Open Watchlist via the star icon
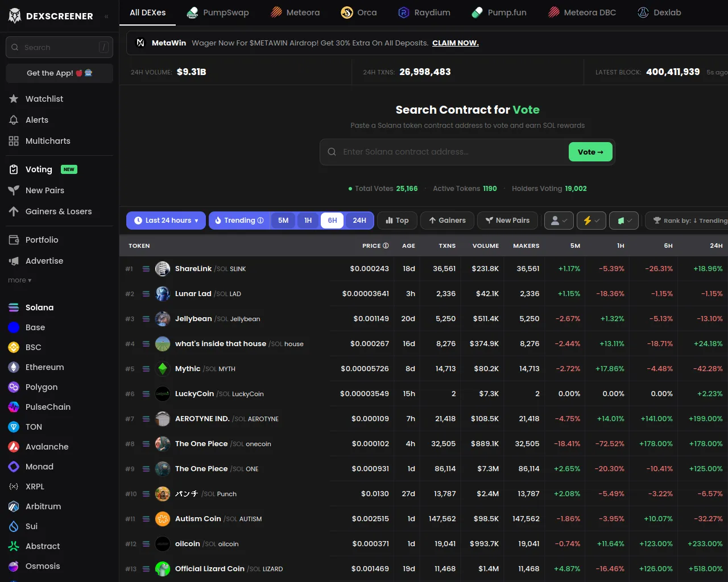728x582 pixels. click(14, 99)
